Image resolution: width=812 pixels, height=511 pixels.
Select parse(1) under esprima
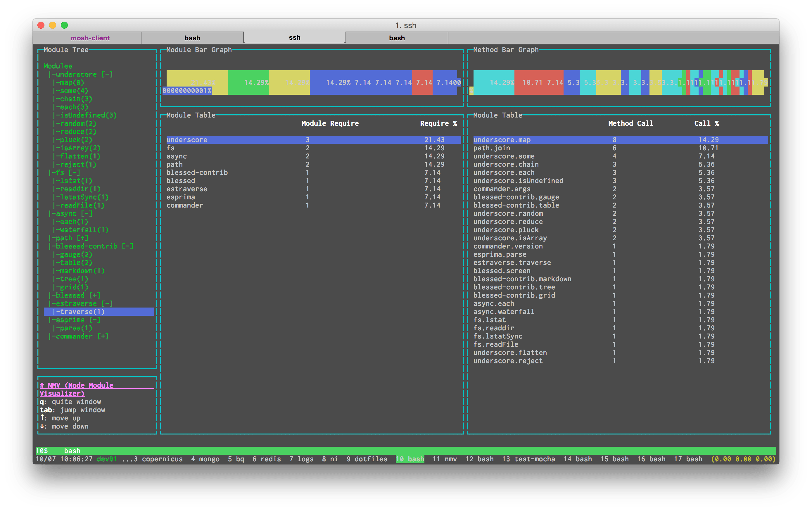(72, 328)
